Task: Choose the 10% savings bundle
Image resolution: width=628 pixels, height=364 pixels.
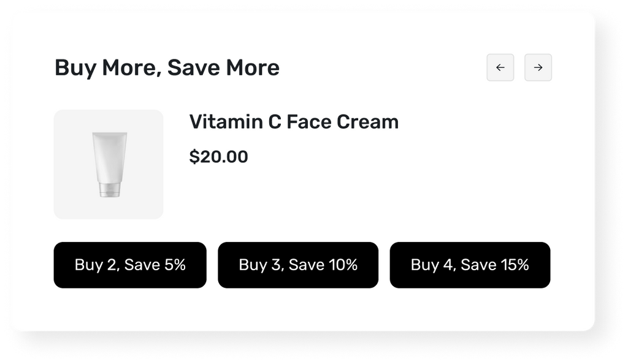Action: coord(298,265)
